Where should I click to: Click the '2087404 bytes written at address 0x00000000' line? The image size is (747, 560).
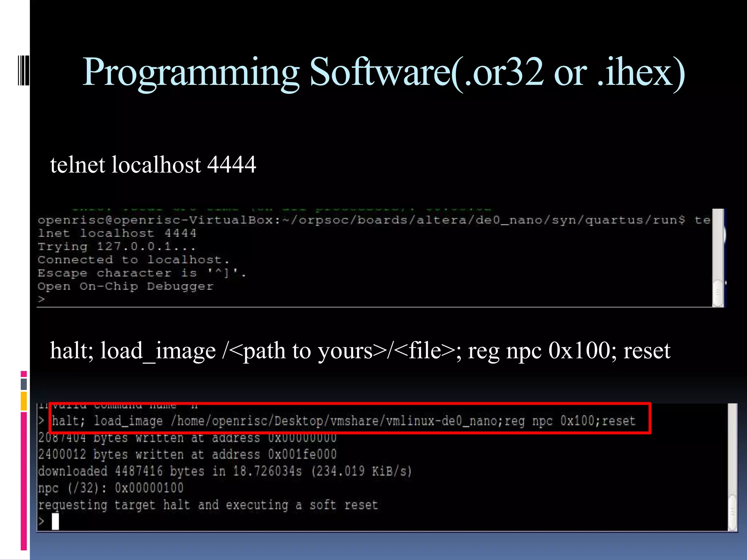point(187,438)
